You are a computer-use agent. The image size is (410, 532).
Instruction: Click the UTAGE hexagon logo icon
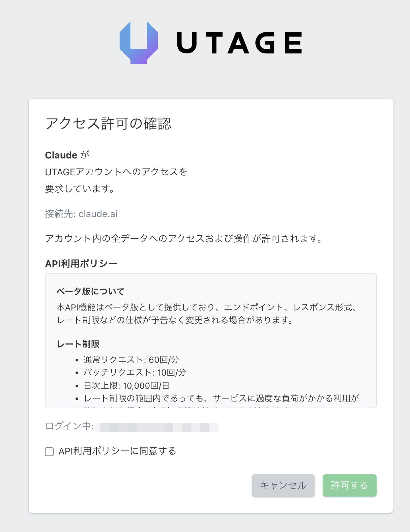pyautogui.click(x=139, y=42)
